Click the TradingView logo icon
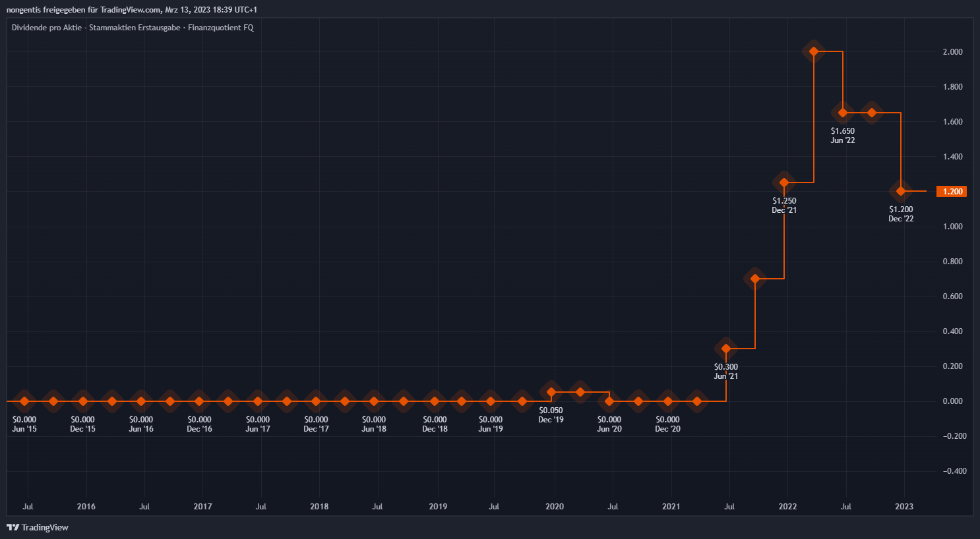Image resolution: width=980 pixels, height=539 pixels. point(13,527)
